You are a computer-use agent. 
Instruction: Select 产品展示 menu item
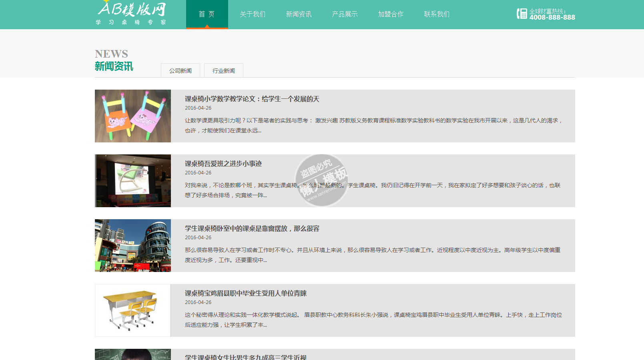[x=345, y=14]
